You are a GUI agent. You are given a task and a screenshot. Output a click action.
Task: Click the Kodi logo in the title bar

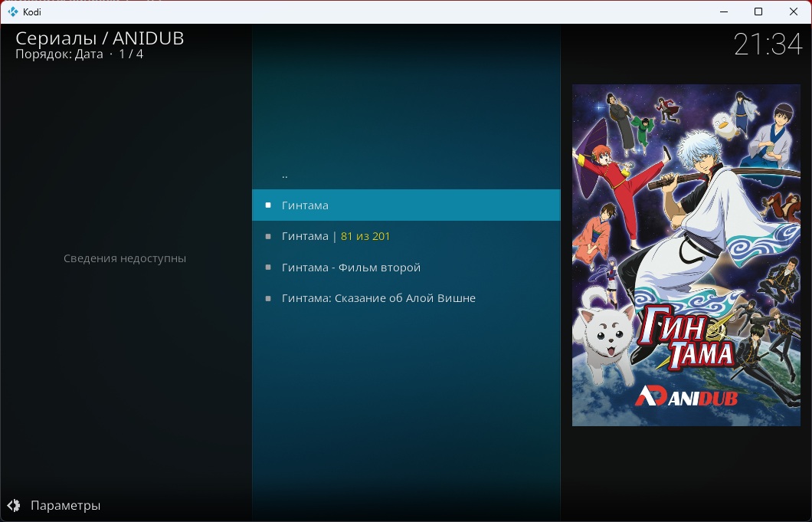pyautogui.click(x=13, y=11)
